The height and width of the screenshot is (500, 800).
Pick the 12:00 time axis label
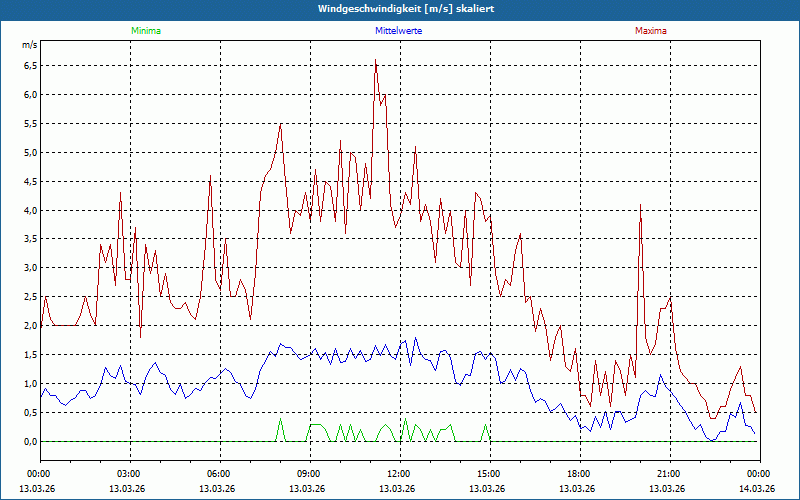pyautogui.click(x=399, y=474)
